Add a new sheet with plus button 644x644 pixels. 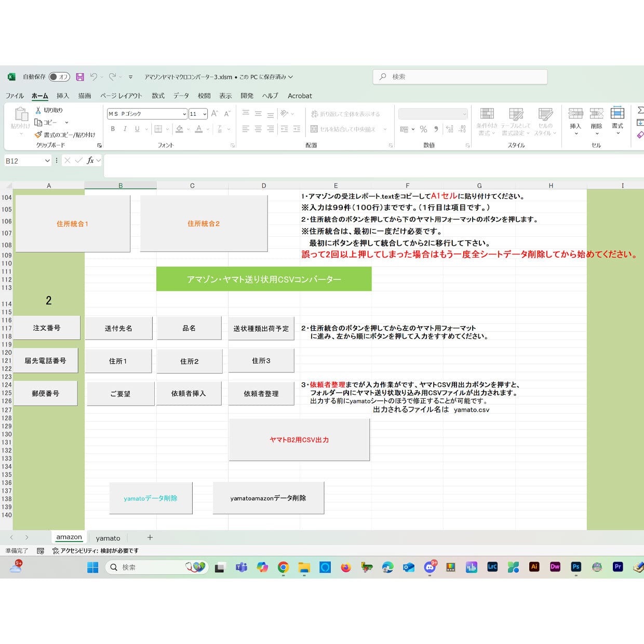pyautogui.click(x=150, y=538)
